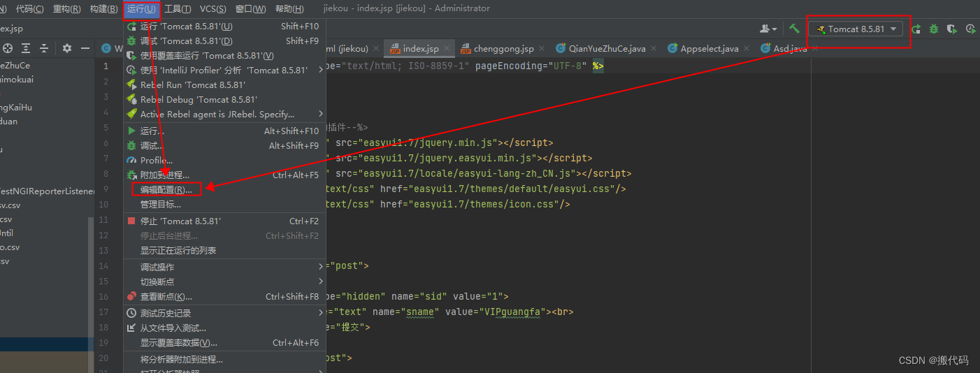The image size is (980, 373).
Task: Close the index.jsp tab
Action: [x=447, y=49]
